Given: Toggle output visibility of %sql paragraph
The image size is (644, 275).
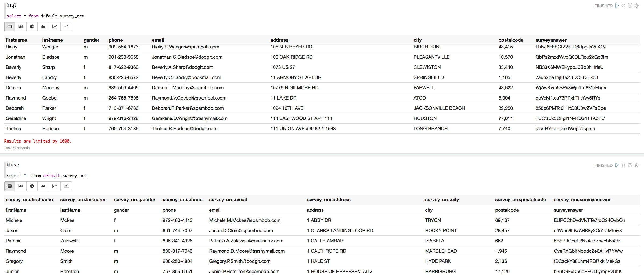Looking at the screenshot, I should point(630,6).
